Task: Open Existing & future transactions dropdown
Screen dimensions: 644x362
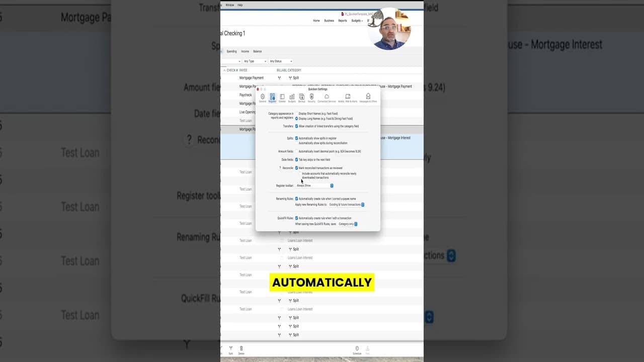Action: pos(346,205)
